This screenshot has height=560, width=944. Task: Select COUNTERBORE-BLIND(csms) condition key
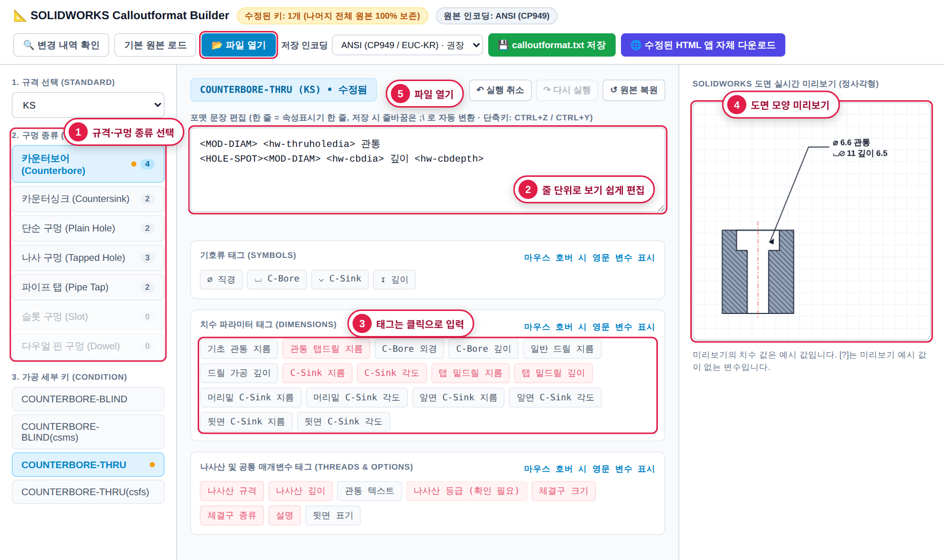pyautogui.click(x=88, y=432)
